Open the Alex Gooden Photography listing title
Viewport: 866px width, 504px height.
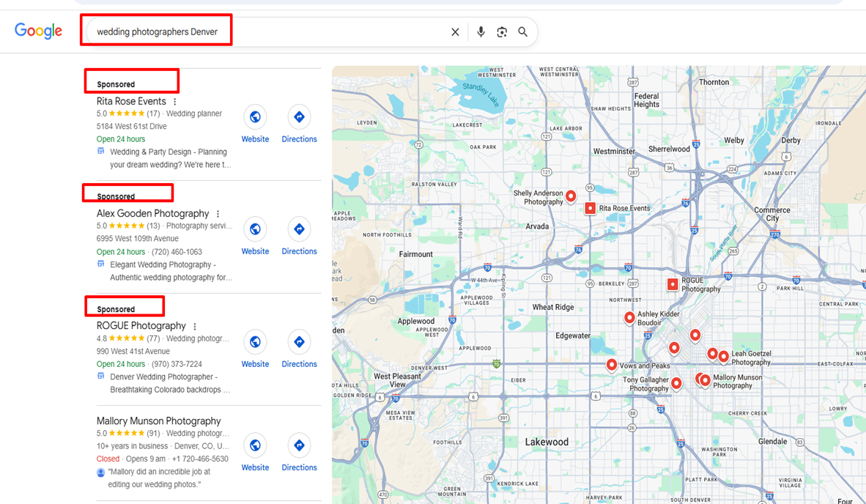pos(152,214)
